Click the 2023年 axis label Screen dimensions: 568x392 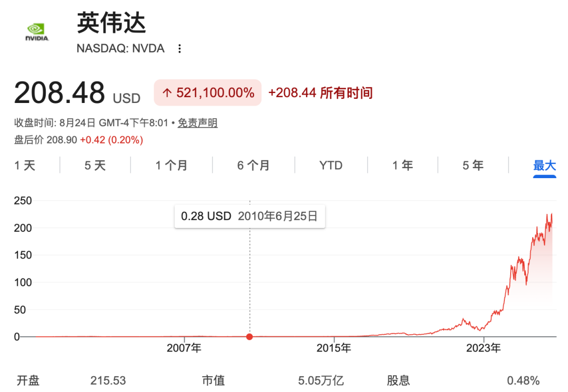484,348
